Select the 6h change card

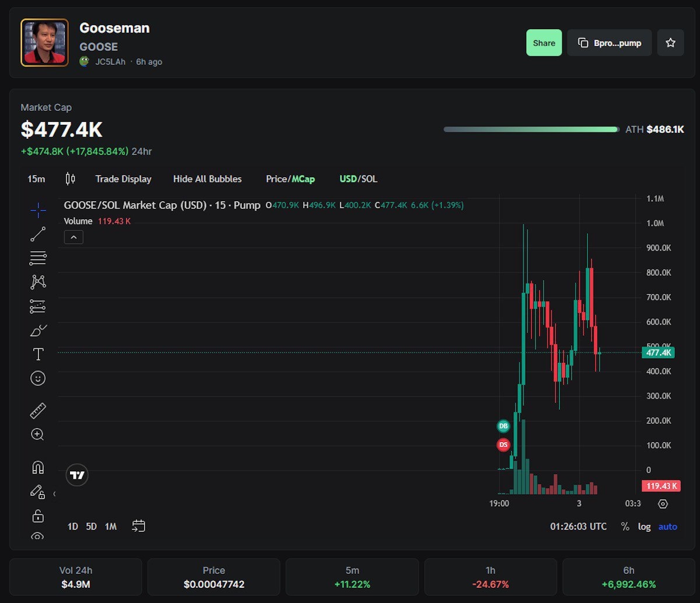pyautogui.click(x=628, y=577)
